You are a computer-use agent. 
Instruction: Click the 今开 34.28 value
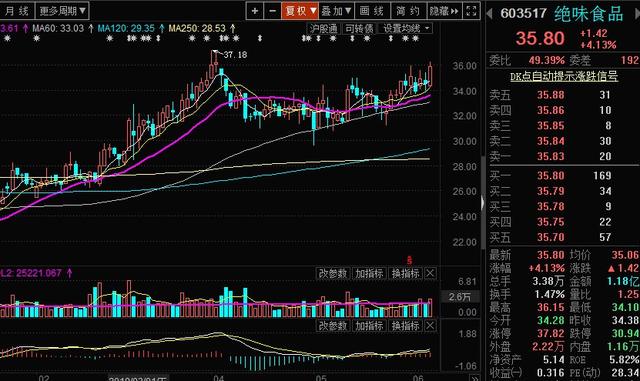coord(551,321)
